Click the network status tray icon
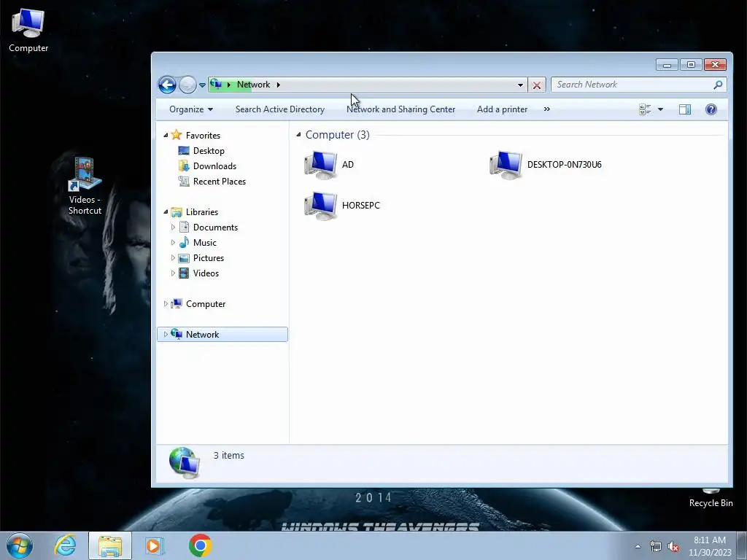The image size is (747, 560). point(656,547)
